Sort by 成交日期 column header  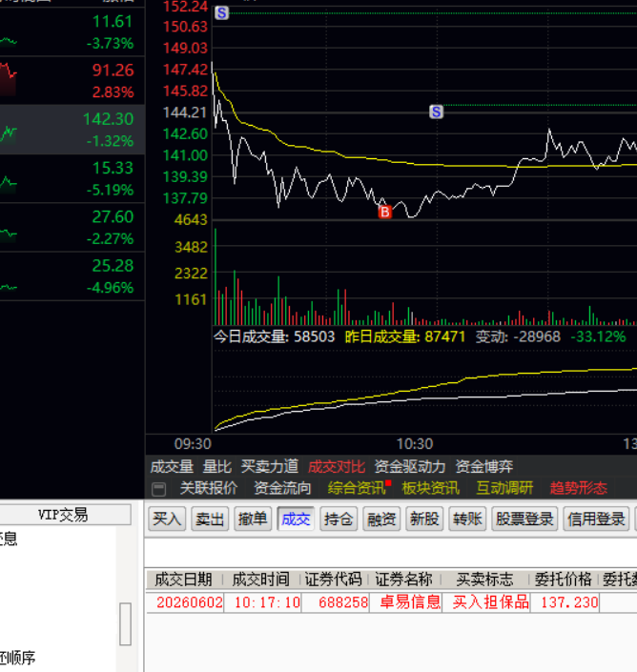[x=183, y=580]
